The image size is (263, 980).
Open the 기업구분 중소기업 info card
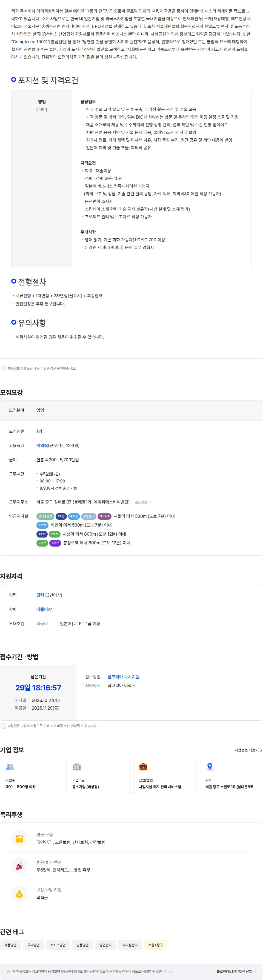pos(98,776)
